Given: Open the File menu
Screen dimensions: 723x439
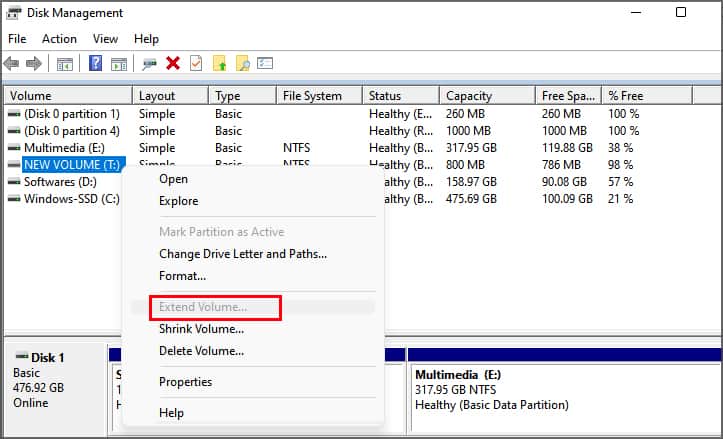Looking at the screenshot, I should click(x=17, y=39).
